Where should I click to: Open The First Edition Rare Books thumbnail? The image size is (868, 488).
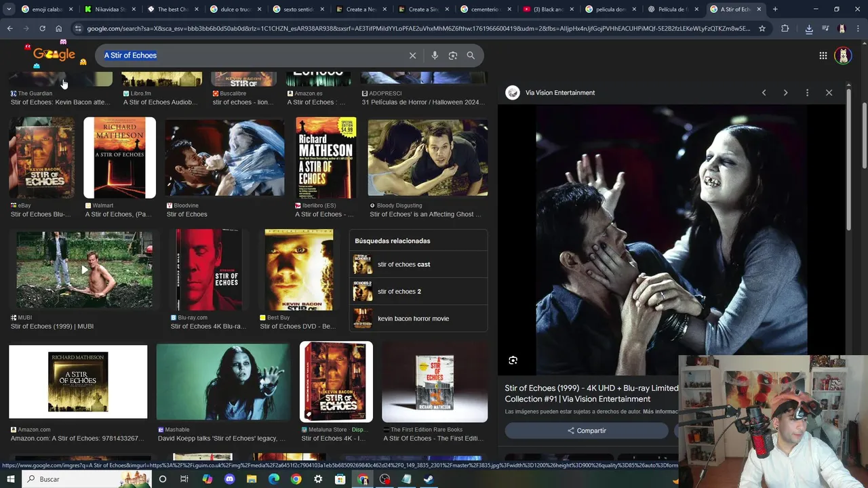coord(435,382)
